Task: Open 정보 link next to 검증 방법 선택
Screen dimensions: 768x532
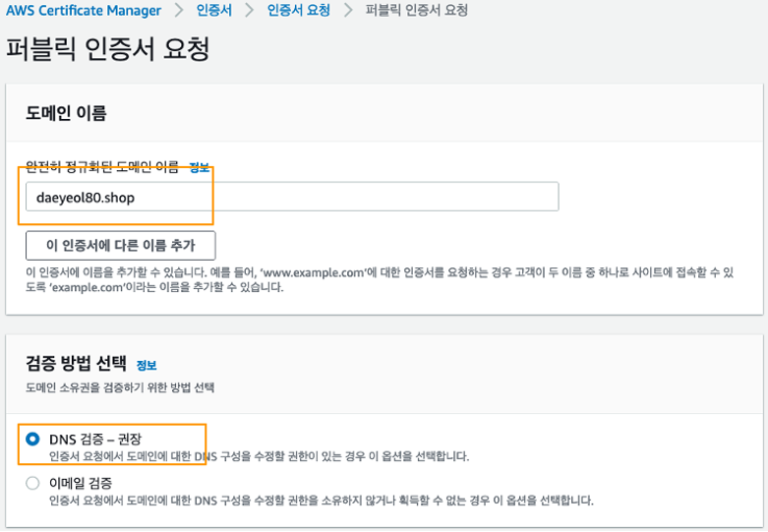Action: coord(147,365)
